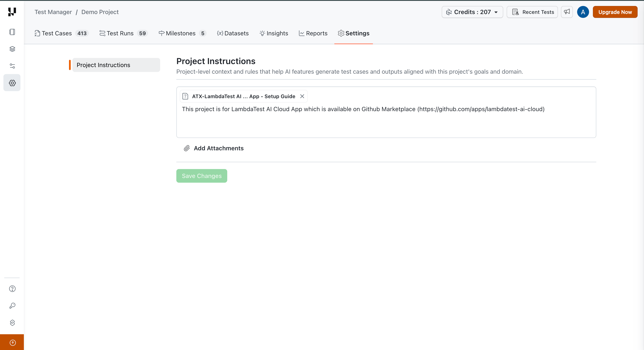Select the stacked layers icon in the sidebar

click(x=12, y=49)
